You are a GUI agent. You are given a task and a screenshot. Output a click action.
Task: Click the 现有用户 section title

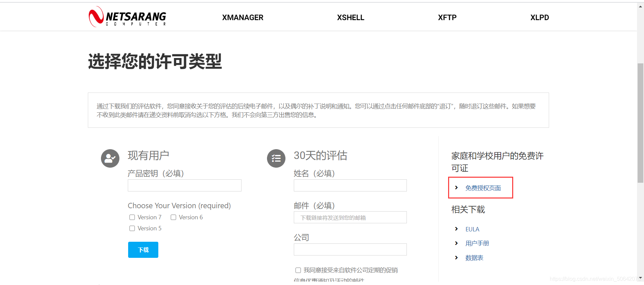click(148, 155)
